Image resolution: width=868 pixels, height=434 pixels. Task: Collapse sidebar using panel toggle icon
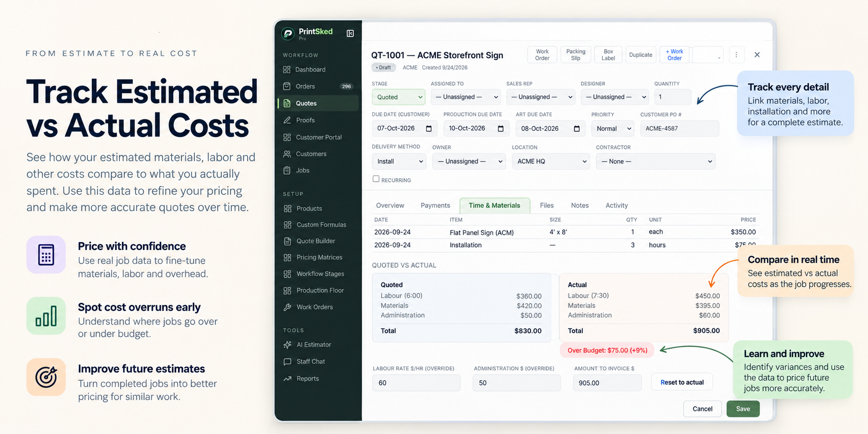coord(350,33)
